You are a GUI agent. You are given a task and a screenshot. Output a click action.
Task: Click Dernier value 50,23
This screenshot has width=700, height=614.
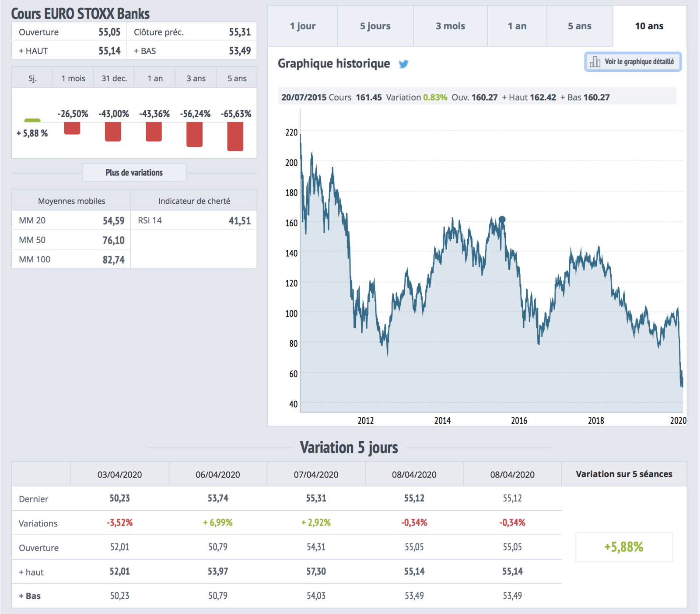[120, 498]
